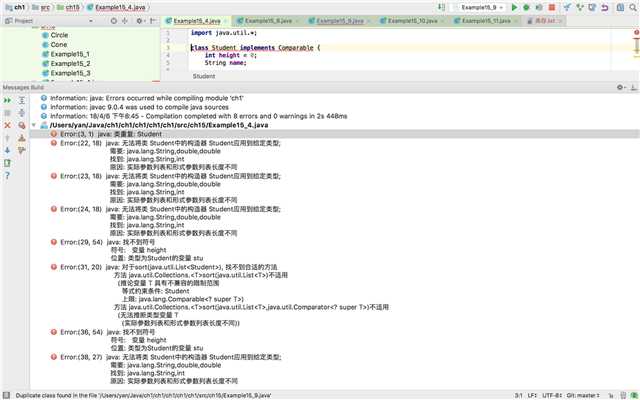
Task: Open the UTF-8 encoding selector in status bar
Action: coord(551,395)
